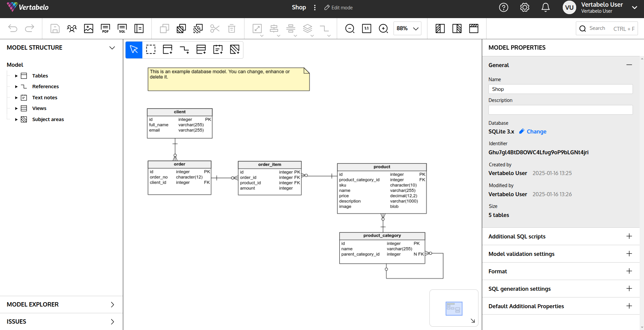Open the 88% zoom level dropdown
This screenshot has height=330, width=644.
point(407,29)
